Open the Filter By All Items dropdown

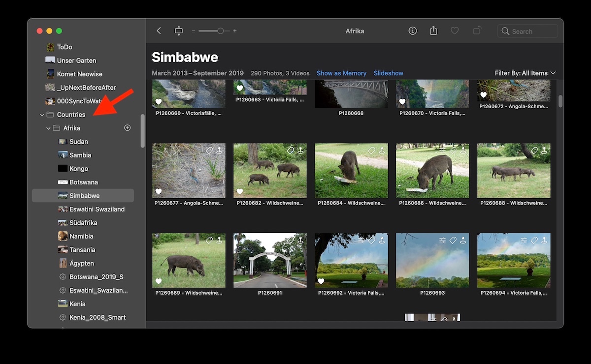point(525,73)
